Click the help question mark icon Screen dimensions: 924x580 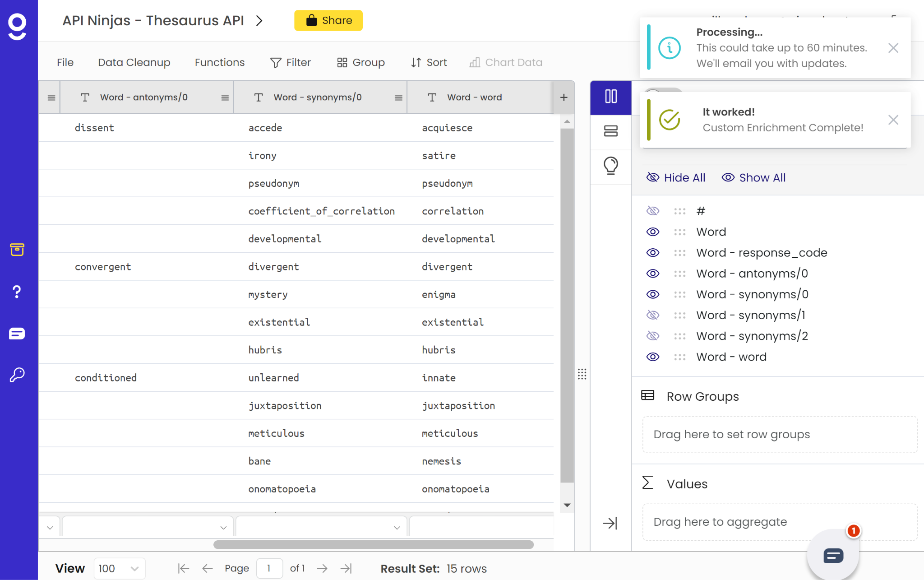tap(17, 291)
